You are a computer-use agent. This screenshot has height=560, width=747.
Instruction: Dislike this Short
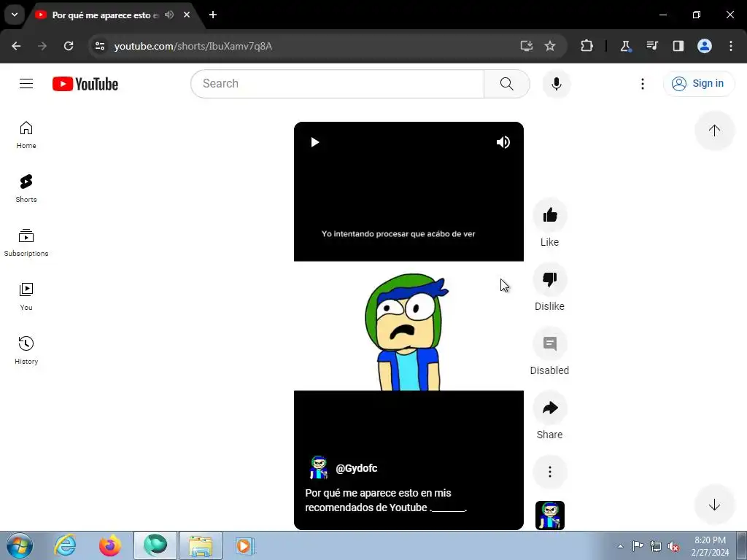click(550, 279)
